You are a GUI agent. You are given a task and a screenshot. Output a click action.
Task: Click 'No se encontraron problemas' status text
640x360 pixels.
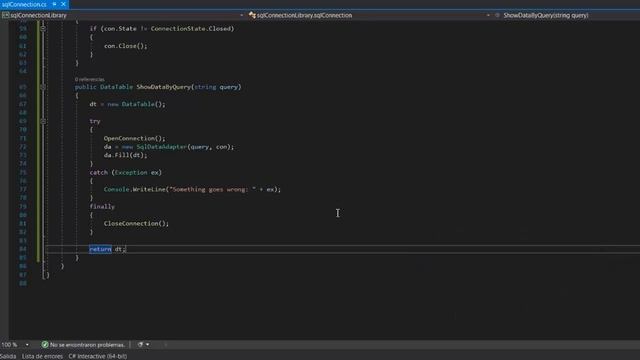point(87,344)
